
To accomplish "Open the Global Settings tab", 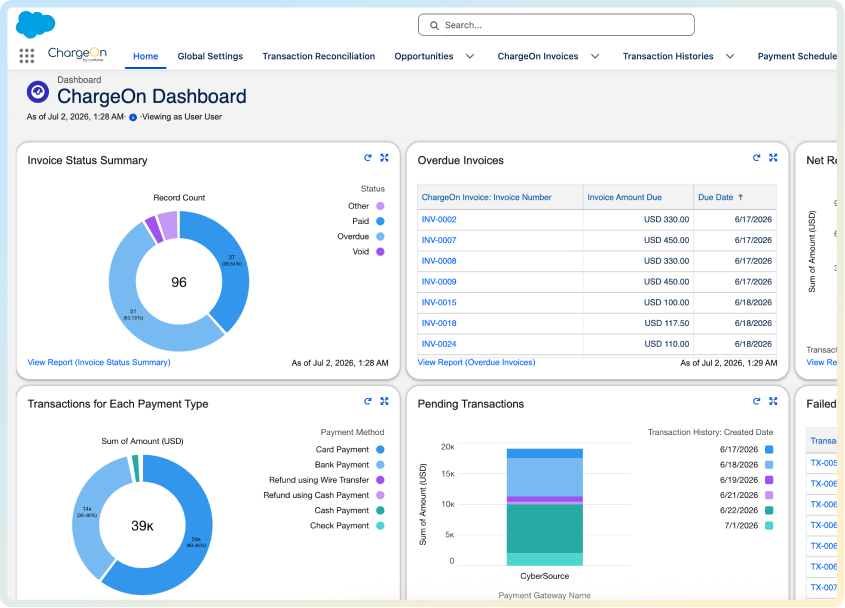I will (x=210, y=56).
